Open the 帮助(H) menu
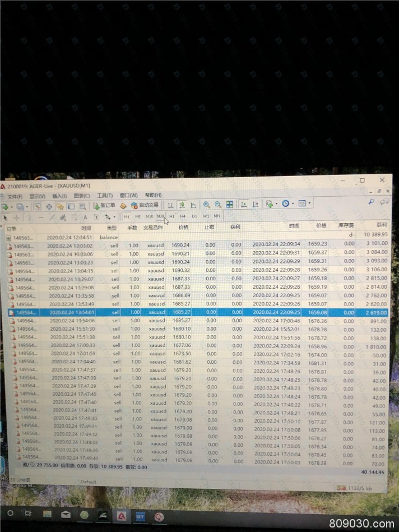This screenshot has width=399, height=532. click(x=153, y=195)
